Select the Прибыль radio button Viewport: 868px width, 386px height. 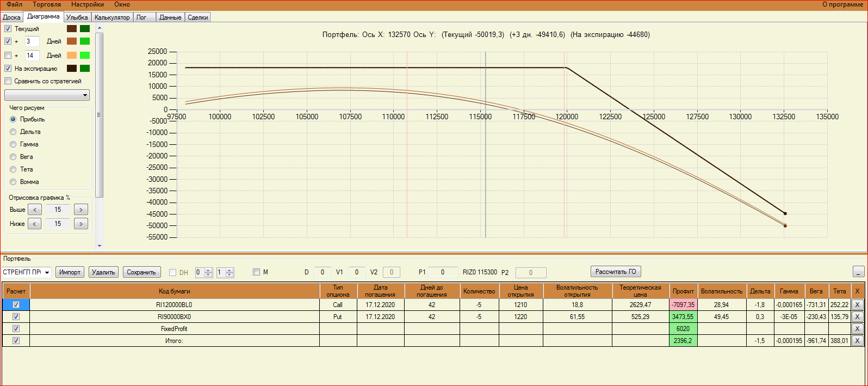click(13, 119)
